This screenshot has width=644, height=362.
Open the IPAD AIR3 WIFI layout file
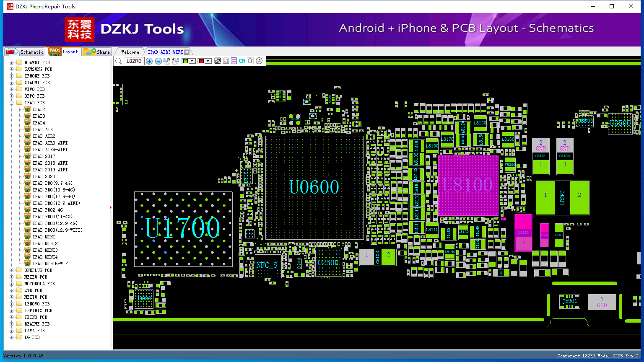50,143
